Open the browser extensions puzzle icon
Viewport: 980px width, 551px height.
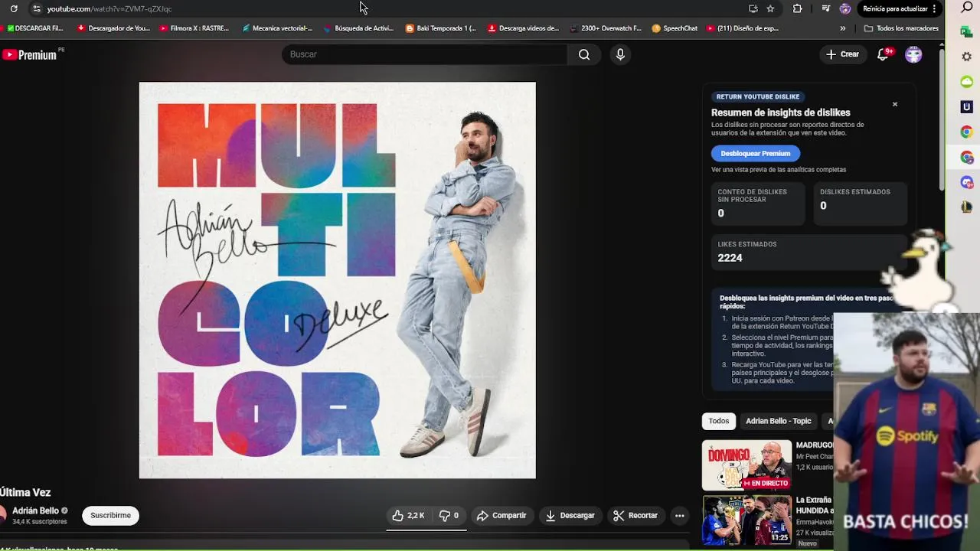pyautogui.click(x=798, y=8)
